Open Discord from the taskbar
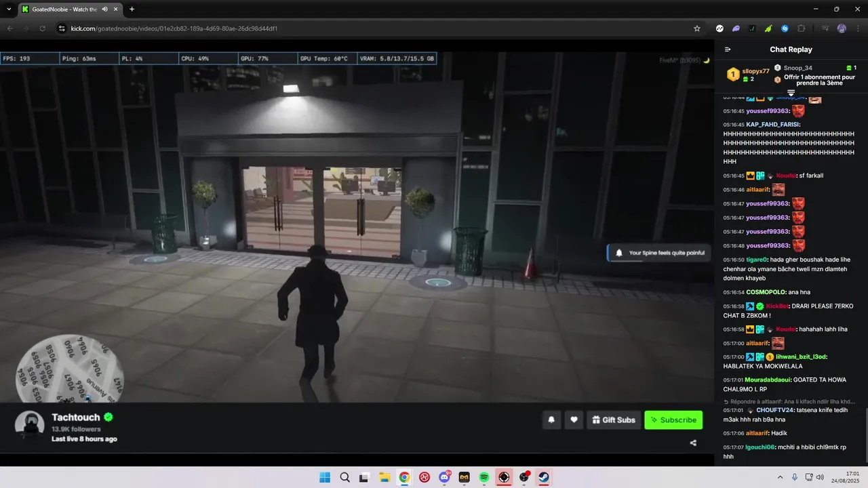This screenshot has height=488, width=868. (444, 477)
